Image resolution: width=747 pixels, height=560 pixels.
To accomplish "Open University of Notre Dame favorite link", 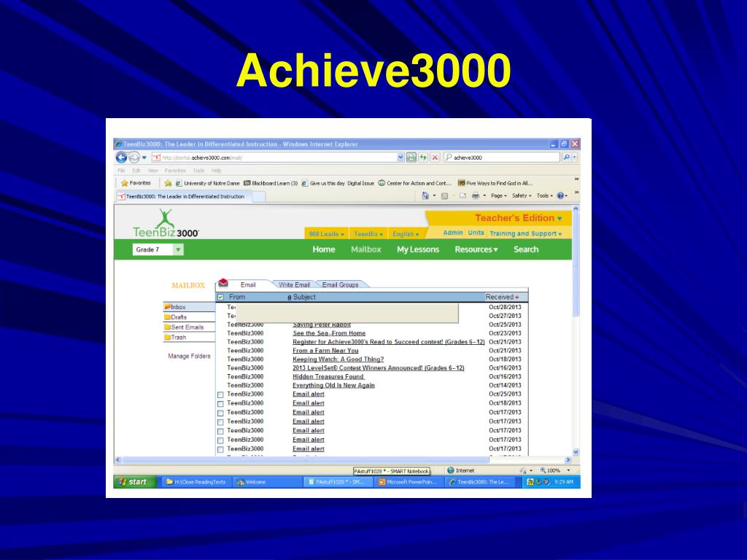I will (208, 183).
